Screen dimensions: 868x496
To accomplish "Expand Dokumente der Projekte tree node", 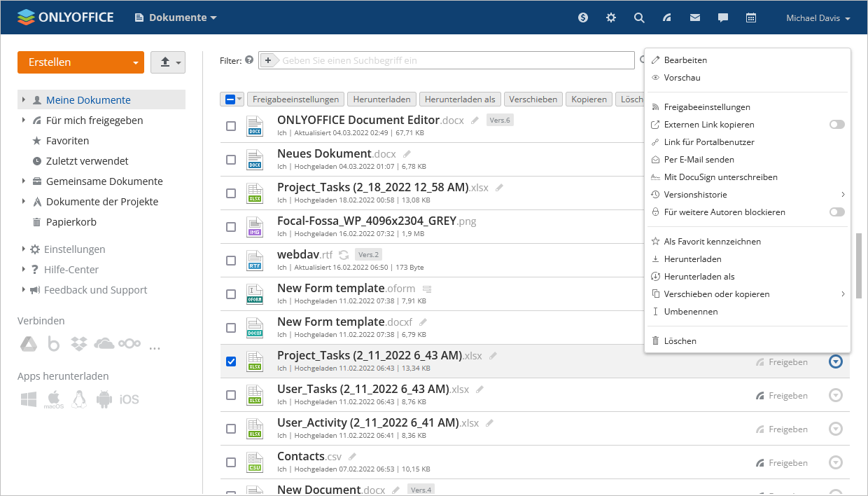I will [23, 202].
